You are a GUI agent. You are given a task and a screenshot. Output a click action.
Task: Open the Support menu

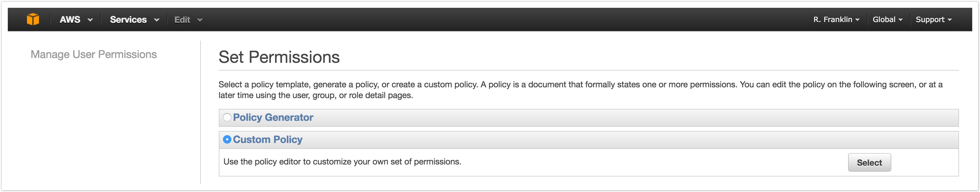(931, 19)
